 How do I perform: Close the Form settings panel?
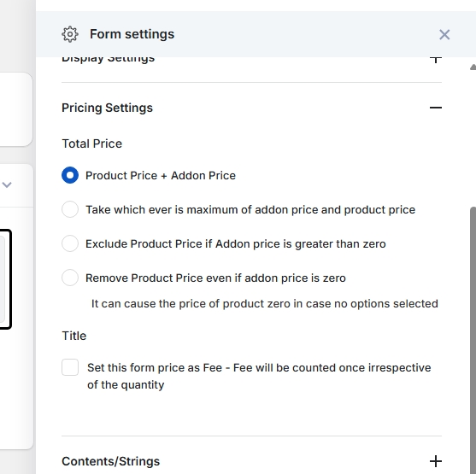click(444, 35)
